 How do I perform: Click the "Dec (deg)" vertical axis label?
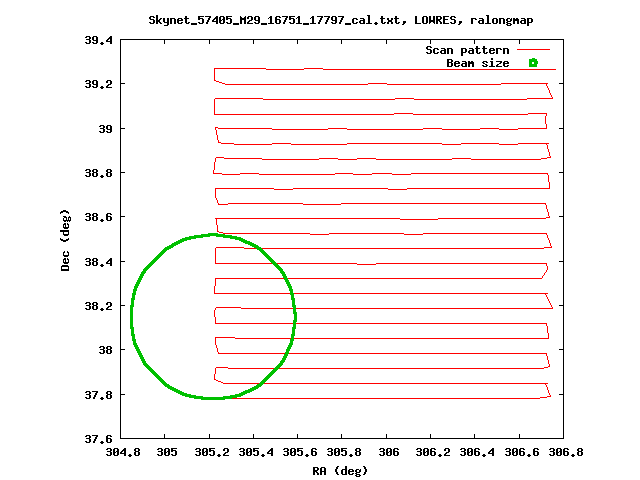click(65, 240)
